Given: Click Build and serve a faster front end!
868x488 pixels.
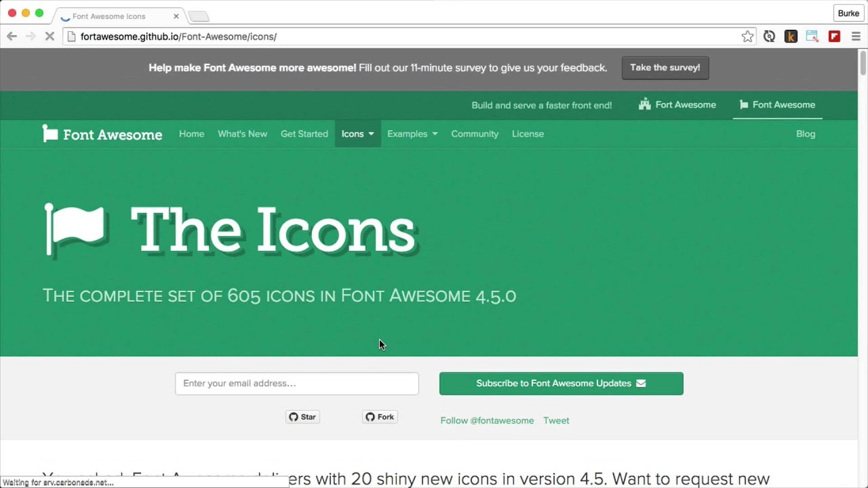Looking at the screenshot, I should (x=542, y=105).
